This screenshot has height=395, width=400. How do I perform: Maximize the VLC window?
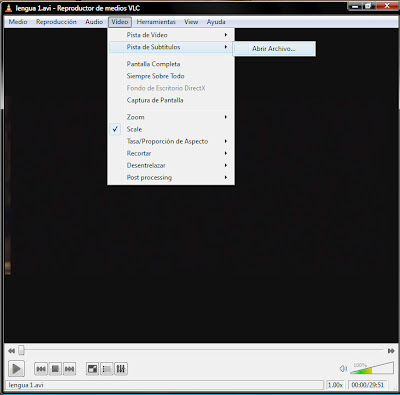tap(368, 6)
